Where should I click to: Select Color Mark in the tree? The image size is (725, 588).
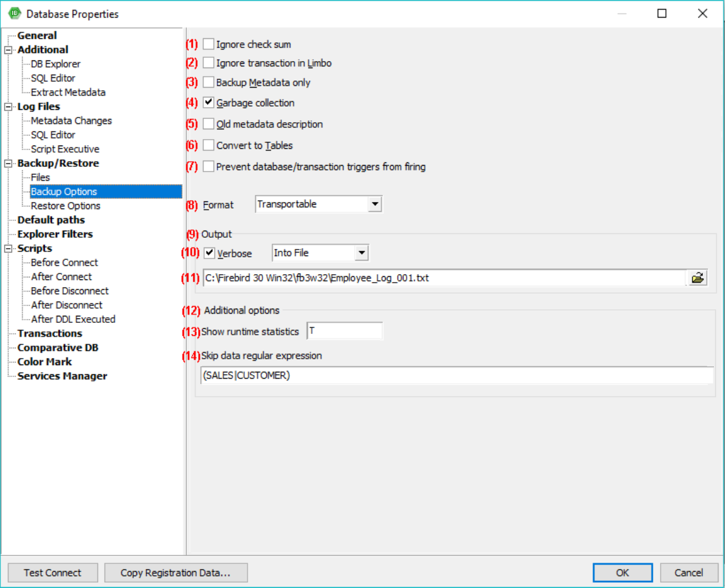[x=44, y=362]
